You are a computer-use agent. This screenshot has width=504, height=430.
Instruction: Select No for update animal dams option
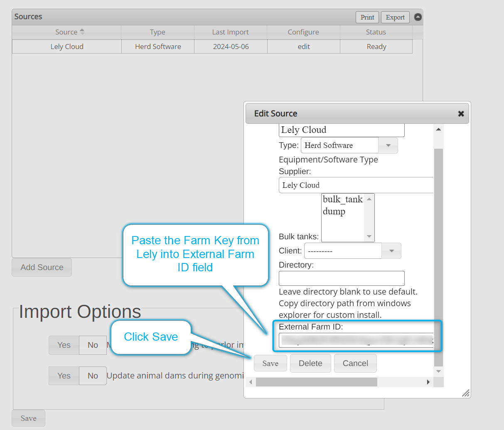[x=93, y=376]
